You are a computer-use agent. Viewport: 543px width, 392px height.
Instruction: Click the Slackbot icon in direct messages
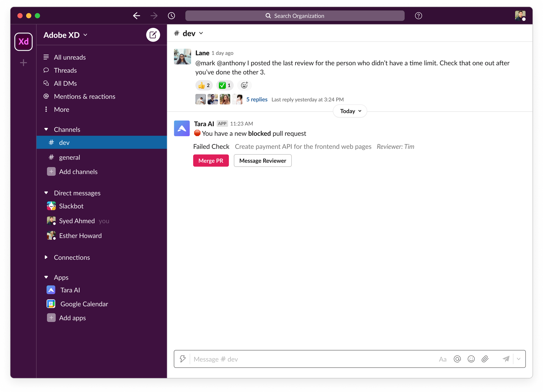click(x=51, y=206)
